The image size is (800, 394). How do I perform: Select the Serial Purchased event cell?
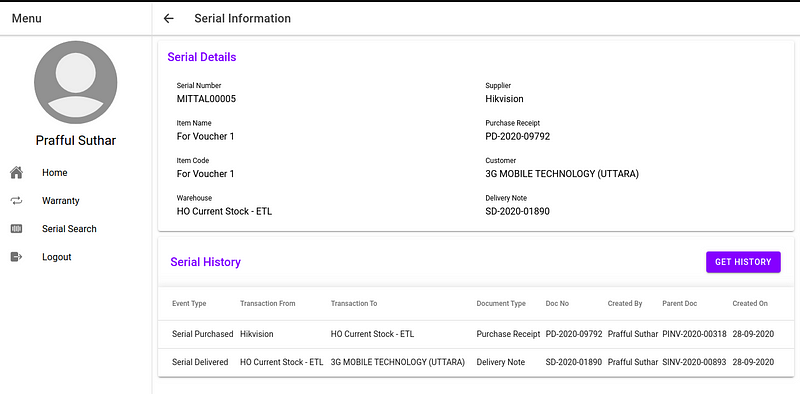click(202, 334)
